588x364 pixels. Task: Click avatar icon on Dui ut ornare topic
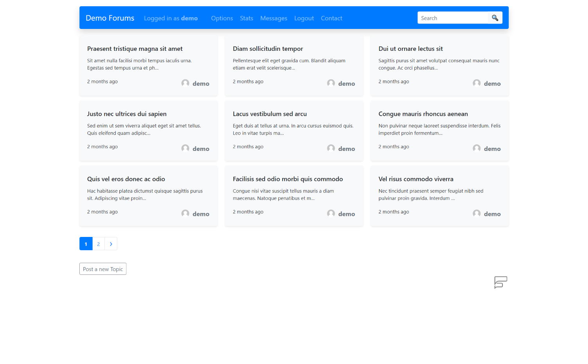tap(477, 83)
